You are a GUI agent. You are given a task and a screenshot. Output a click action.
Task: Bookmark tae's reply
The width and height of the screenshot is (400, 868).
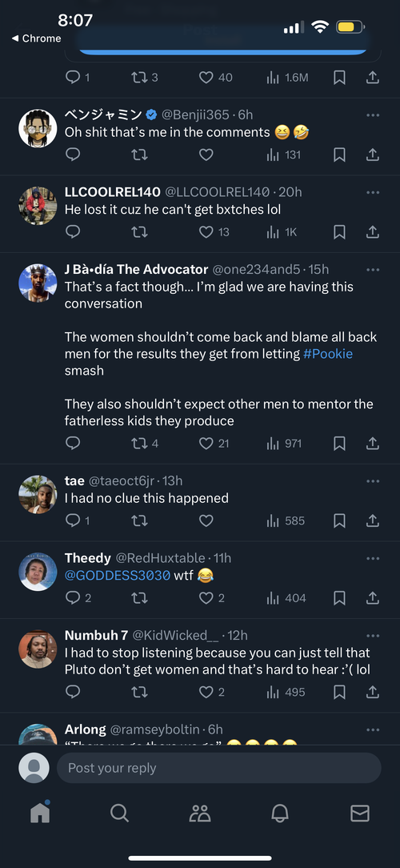click(x=339, y=520)
